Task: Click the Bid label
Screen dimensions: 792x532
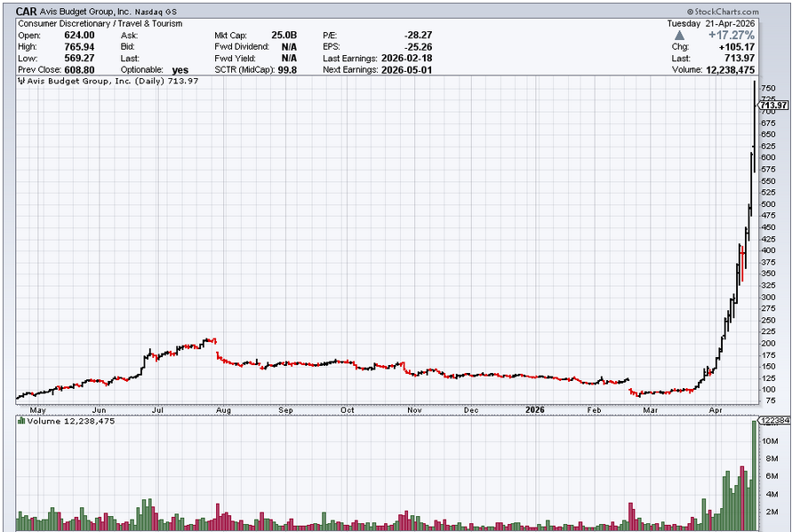Action: point(128,47)
